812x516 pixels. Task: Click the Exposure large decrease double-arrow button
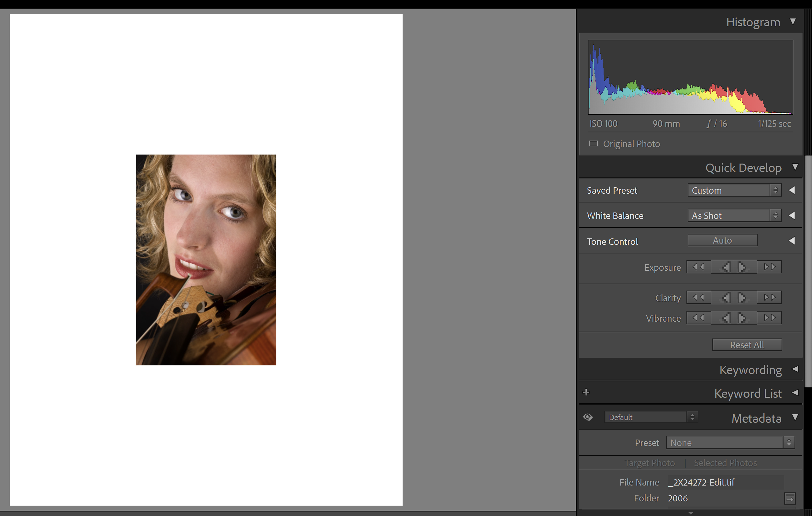pyautogui.click(x=698, y=267)
